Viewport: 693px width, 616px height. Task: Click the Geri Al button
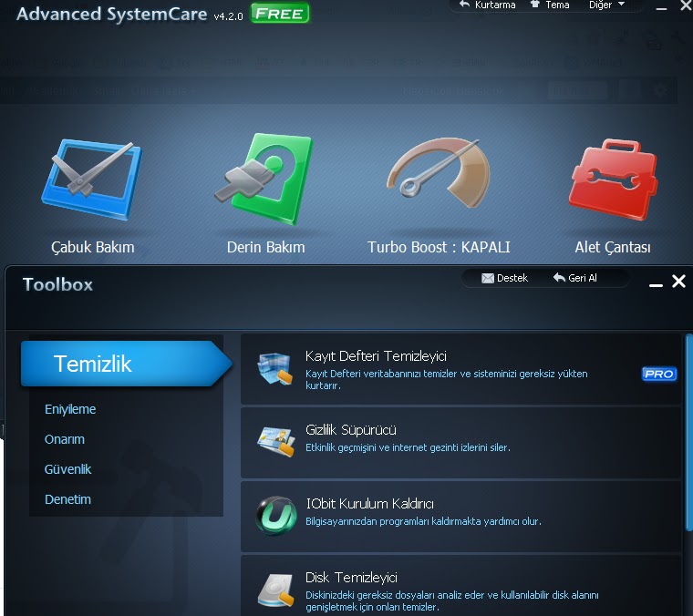click(x=575, y=278)
